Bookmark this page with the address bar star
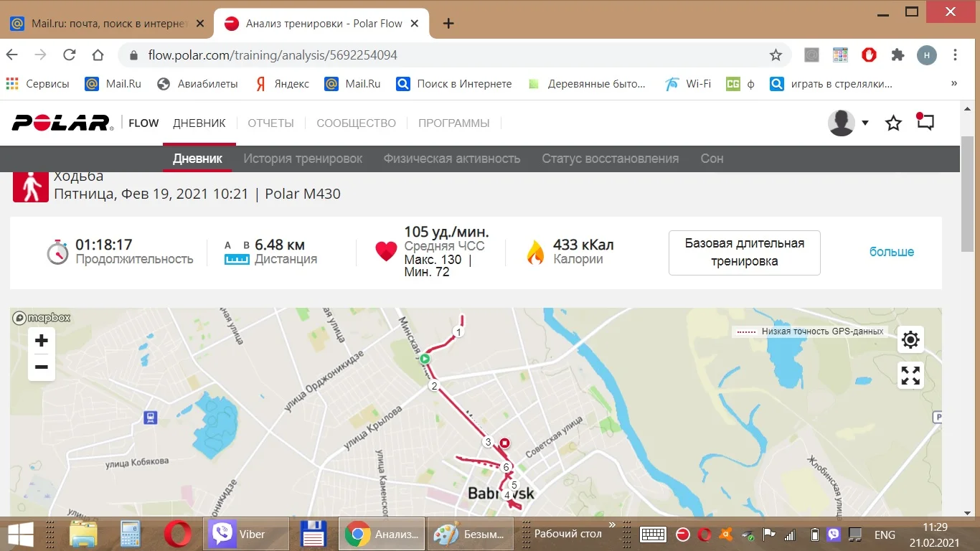 pos(776,55)
